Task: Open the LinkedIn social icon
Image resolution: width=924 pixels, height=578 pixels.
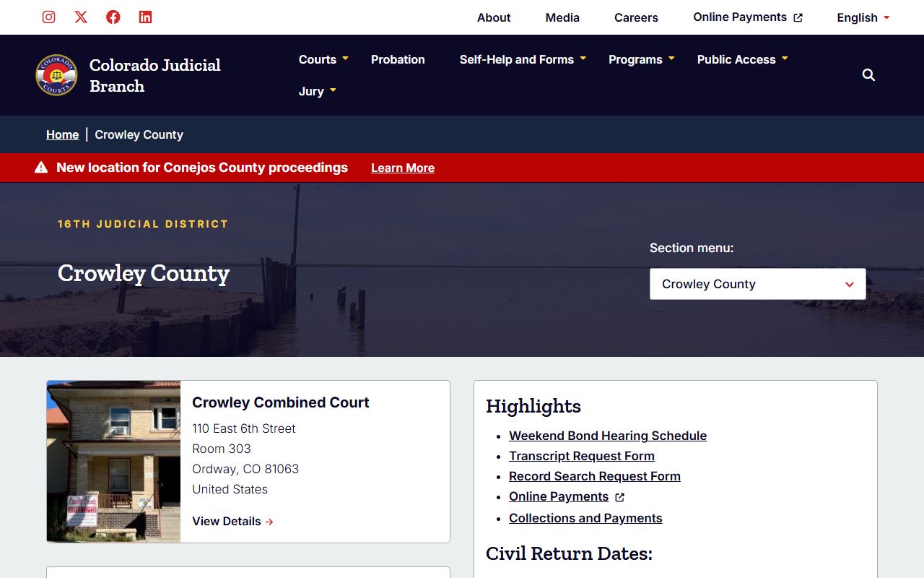Action: coord(146,17)
